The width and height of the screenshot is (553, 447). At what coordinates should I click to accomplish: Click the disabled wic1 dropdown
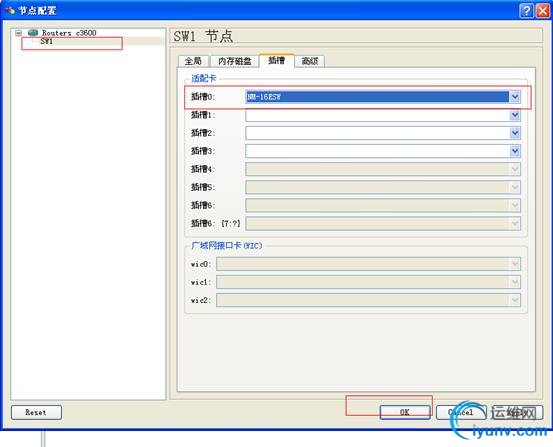pyautogui.click(x=368, y=282)
